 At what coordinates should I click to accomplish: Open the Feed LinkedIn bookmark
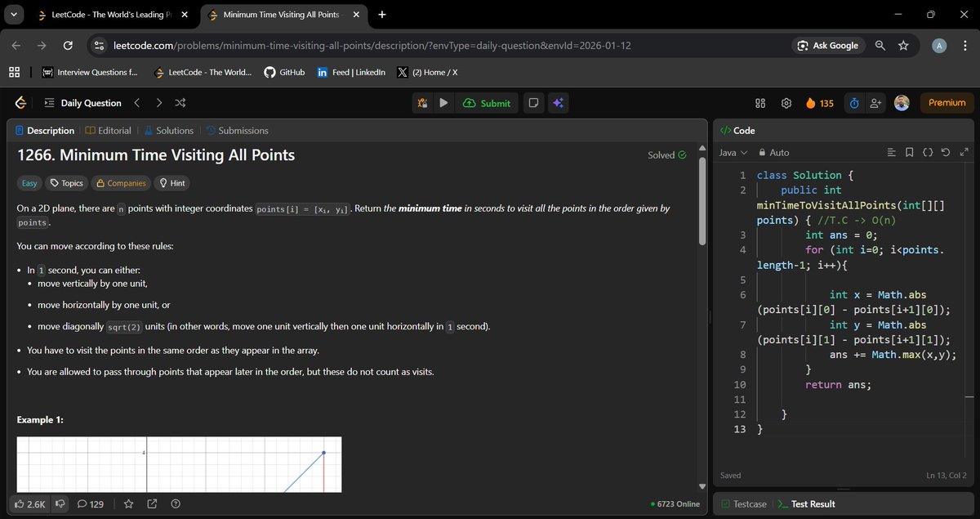click(351, 72)
